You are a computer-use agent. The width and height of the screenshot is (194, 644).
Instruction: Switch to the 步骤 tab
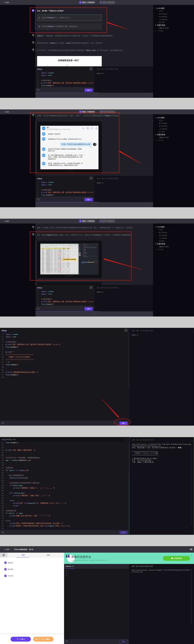point(23,555)
